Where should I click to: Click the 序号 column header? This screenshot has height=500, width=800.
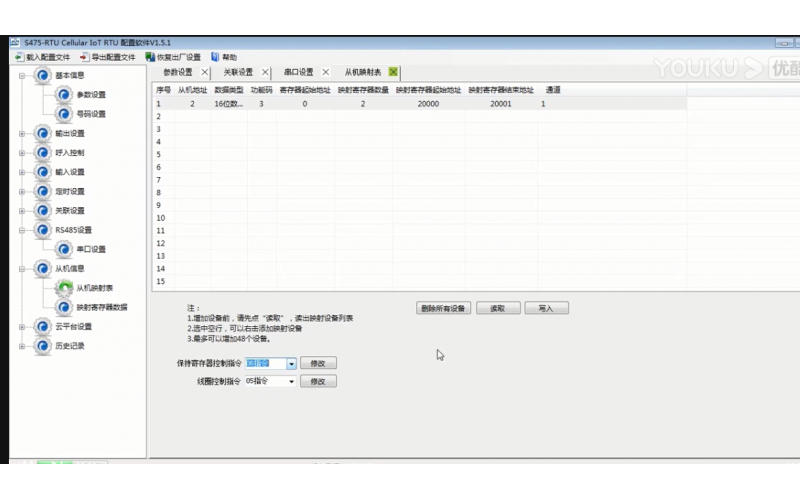click(x=163, y=90)
